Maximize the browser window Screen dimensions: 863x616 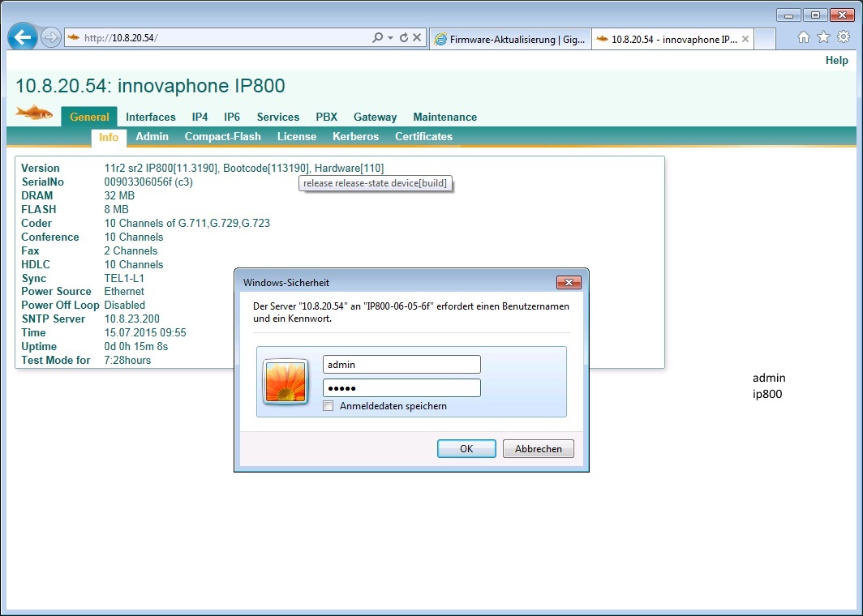click(815, 15)
